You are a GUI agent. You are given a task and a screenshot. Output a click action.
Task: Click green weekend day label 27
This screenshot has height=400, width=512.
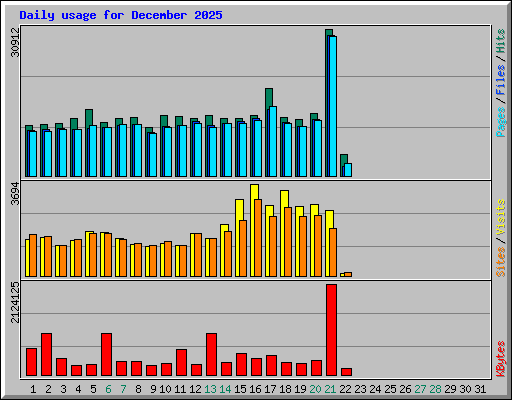(420, 389)
